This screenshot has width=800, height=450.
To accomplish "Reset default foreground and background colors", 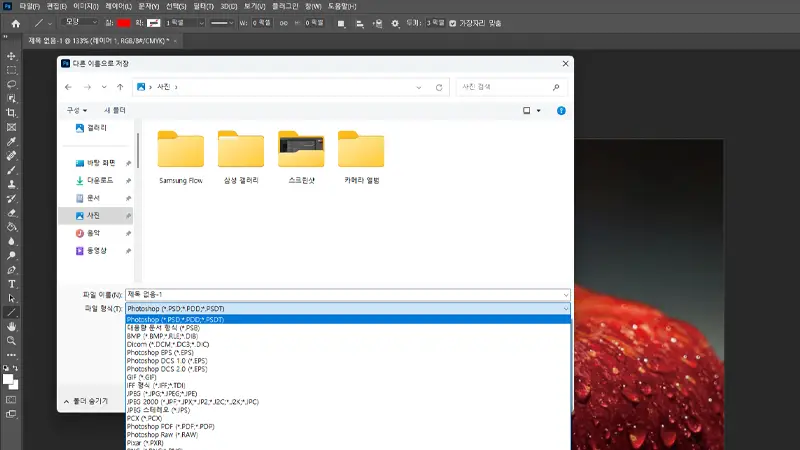I will [x=6, y=368].
